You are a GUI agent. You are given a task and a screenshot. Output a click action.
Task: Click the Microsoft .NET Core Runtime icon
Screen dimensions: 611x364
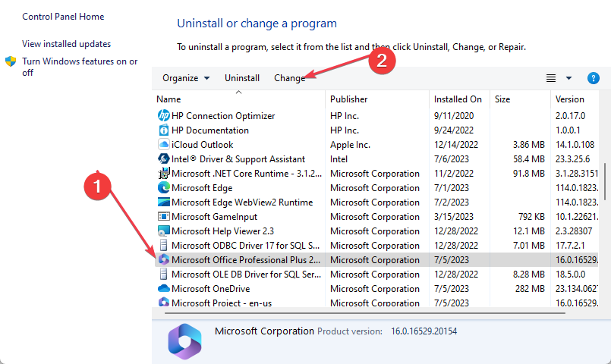(164, 173)
